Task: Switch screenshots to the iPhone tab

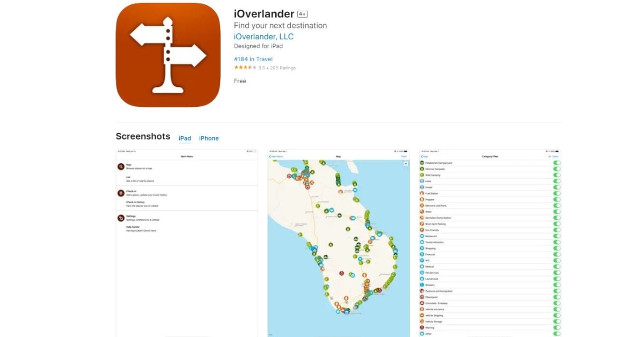Action: [x=209, y=138]
